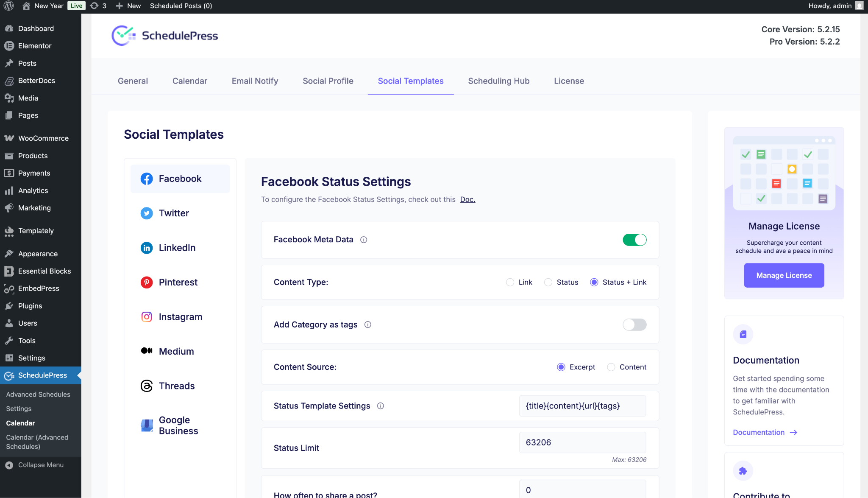This screenshot has width=868, height=498.
Task: Select Status content type
Action: click(548, 282)
